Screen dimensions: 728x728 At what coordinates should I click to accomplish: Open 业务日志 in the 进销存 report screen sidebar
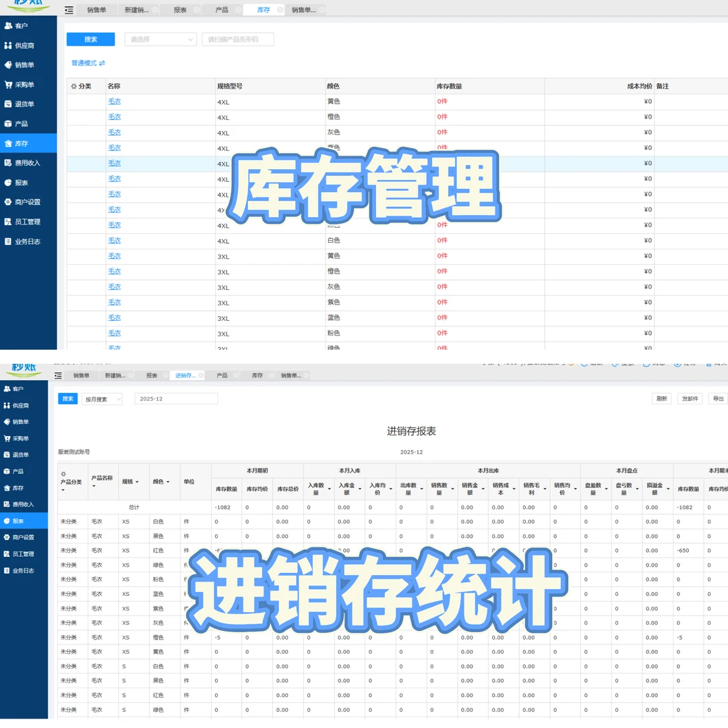(x=23, y=571)
